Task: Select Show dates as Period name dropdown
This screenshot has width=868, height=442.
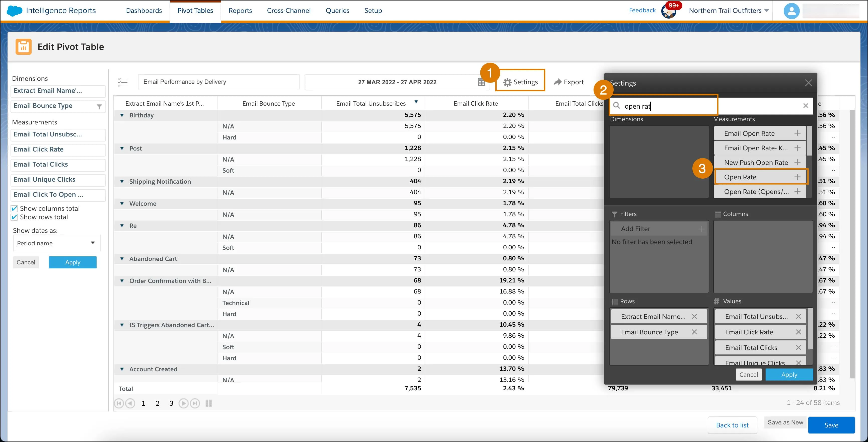Action: pyautogui.click(x=55, y=243)
